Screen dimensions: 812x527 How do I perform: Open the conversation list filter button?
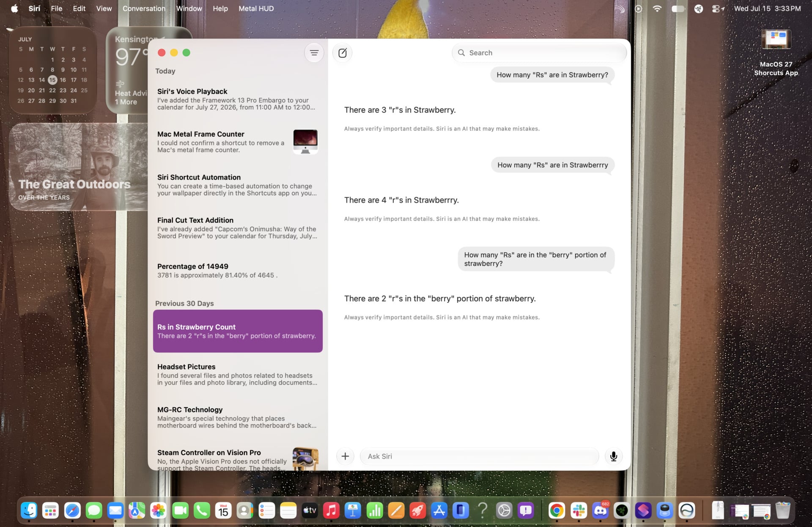(x=314, y=53)
